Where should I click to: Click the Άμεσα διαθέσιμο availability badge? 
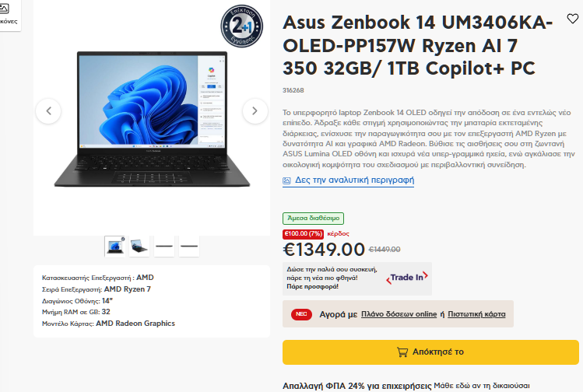[313, 218]
